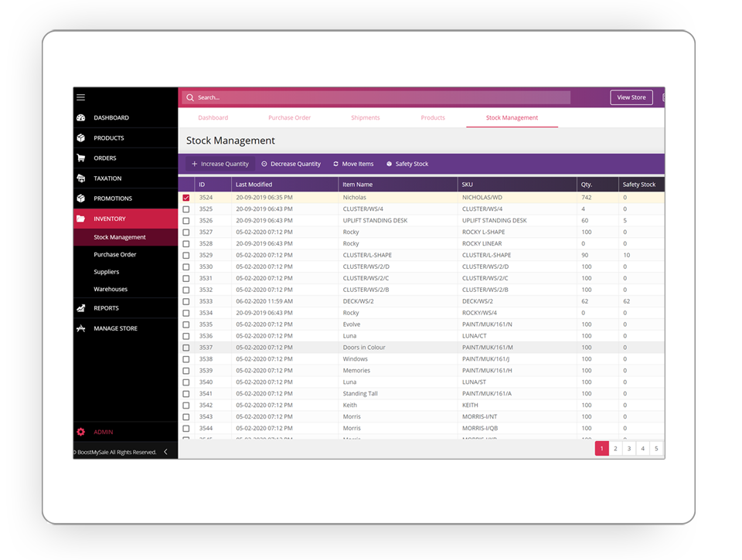Click item name Standing Tall
Image resolution: width=742 pixels, height=560 pixels.
[360, 393]
